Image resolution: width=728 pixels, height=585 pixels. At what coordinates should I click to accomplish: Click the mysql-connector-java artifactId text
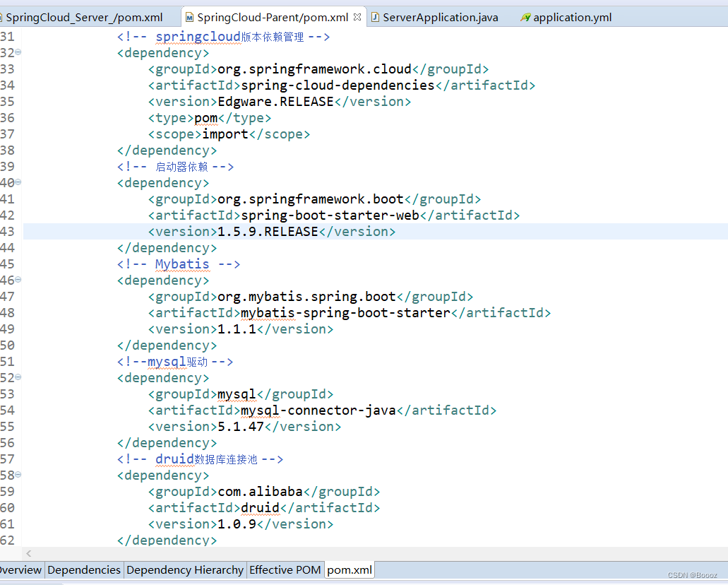point(318,410)
